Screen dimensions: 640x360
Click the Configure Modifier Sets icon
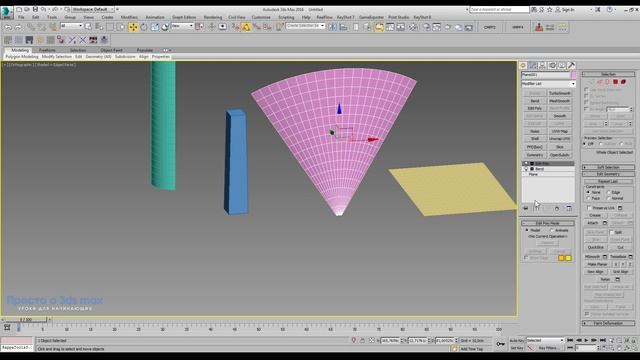coord(569,208)
